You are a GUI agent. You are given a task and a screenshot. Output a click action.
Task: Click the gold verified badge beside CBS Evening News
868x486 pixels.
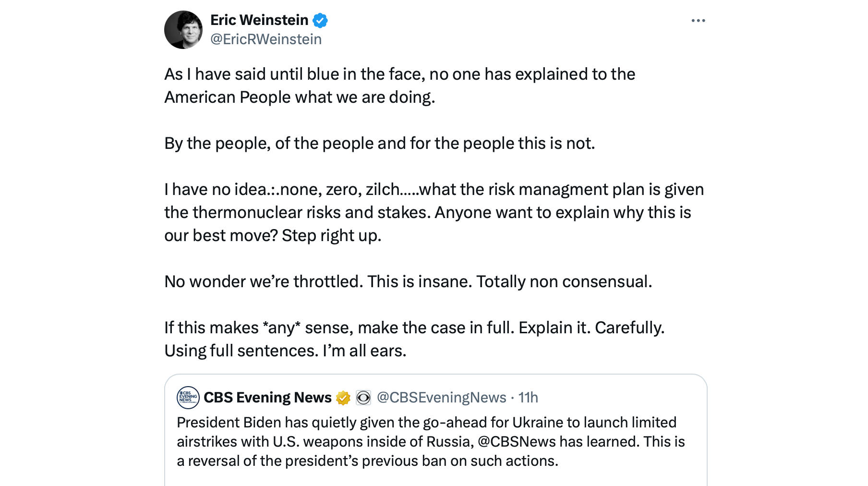pyautogui.click(x=343, y=398)
